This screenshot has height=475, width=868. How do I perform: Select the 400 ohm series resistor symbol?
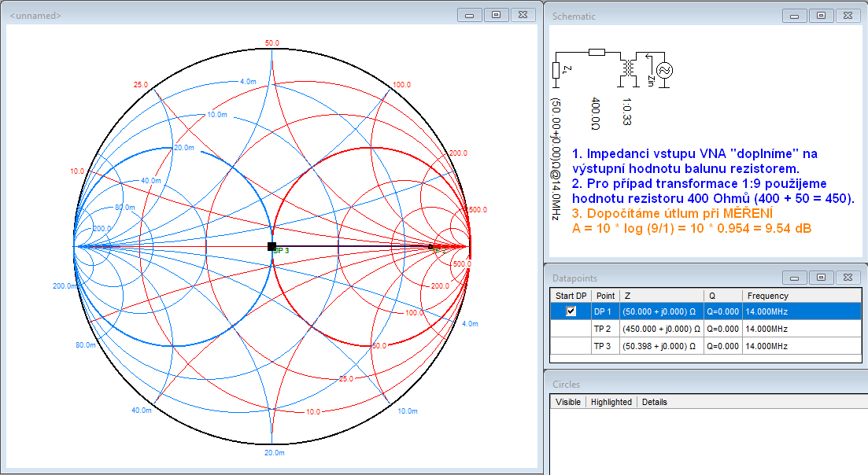(597, 52)
